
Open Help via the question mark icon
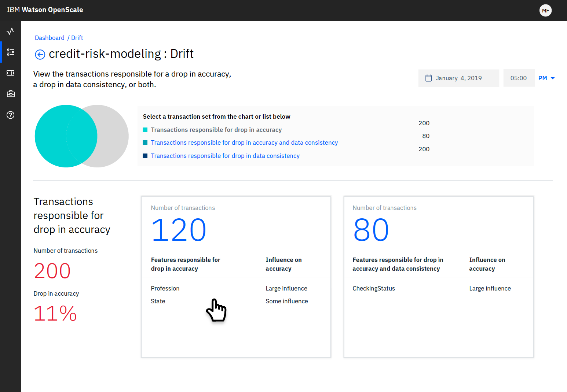click(x=10, y=115)
